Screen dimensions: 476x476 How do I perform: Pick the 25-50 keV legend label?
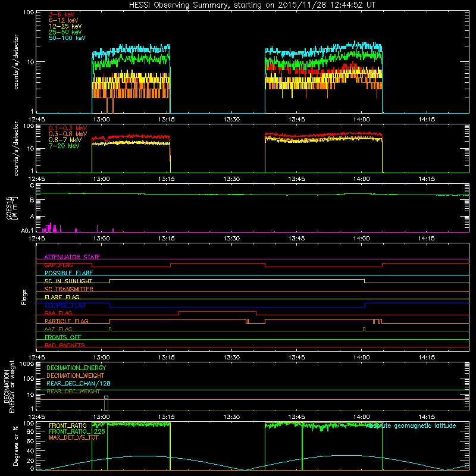(65, 32)
